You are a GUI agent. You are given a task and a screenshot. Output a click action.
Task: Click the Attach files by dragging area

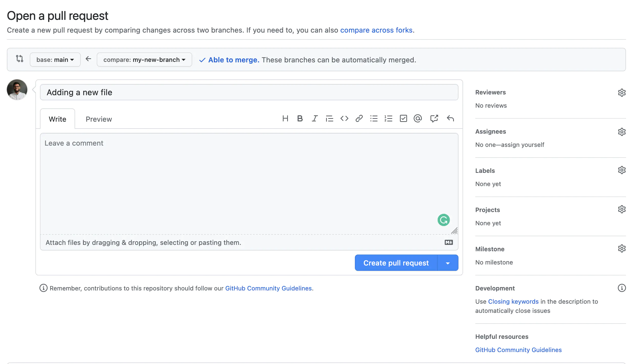[249, 242]
